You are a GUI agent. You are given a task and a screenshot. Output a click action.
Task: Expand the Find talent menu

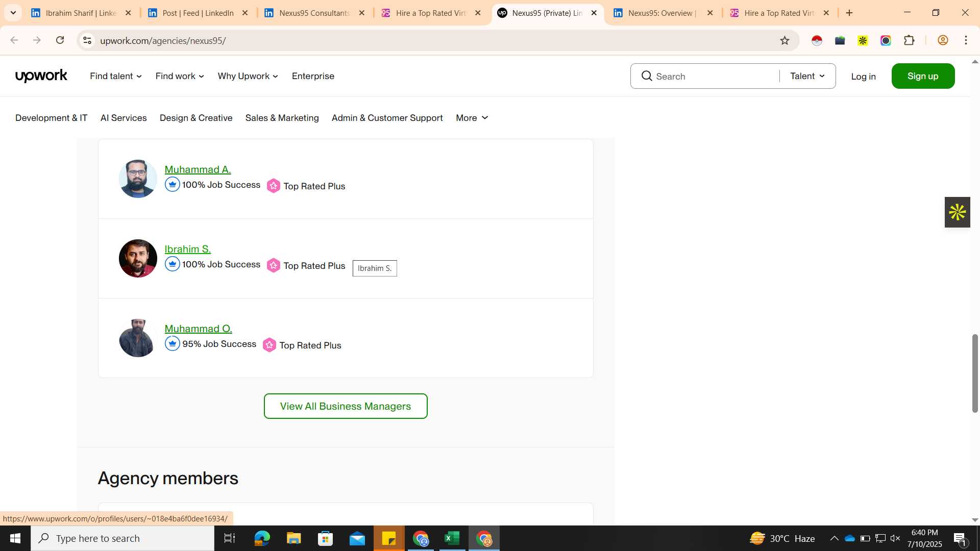116,76
